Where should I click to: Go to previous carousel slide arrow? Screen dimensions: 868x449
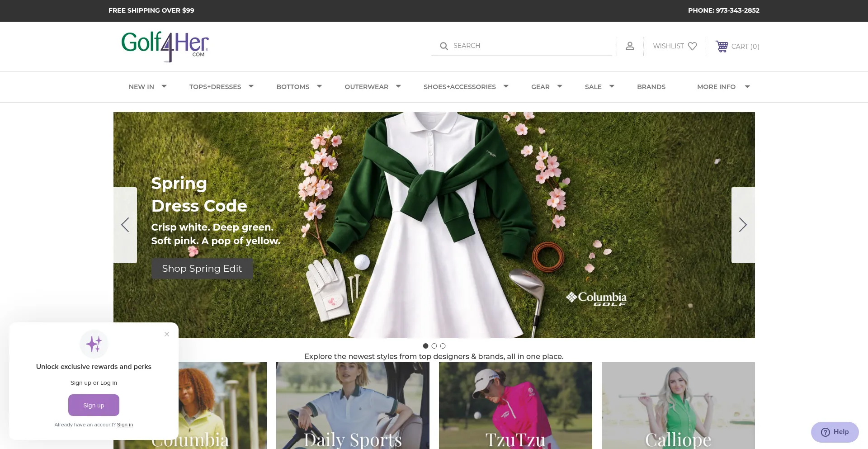[x=125, y=225]
